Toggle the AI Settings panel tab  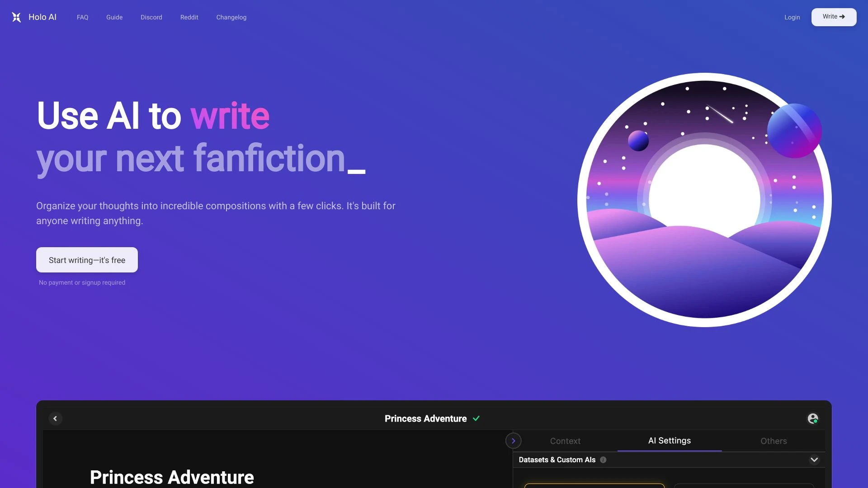(x=669, y=441)
